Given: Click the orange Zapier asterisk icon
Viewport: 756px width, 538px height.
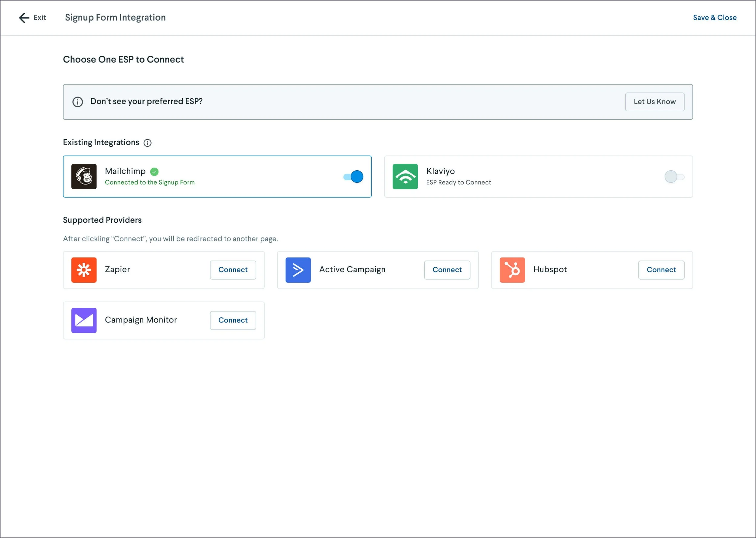Looking at the screenshot, I should pyautogui.click(x=84, y=270).
